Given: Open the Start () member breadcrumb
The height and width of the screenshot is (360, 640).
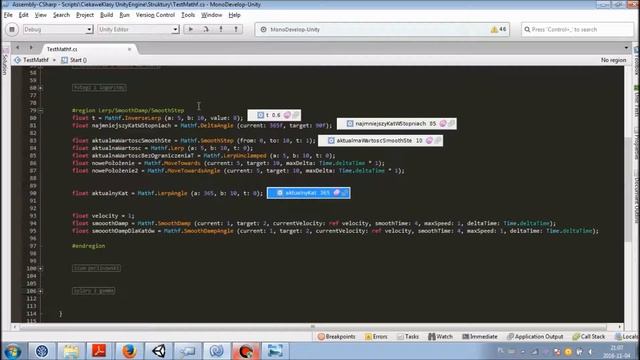Looking at the screenshot, I should pyautogui.click(x=74, y=60).
